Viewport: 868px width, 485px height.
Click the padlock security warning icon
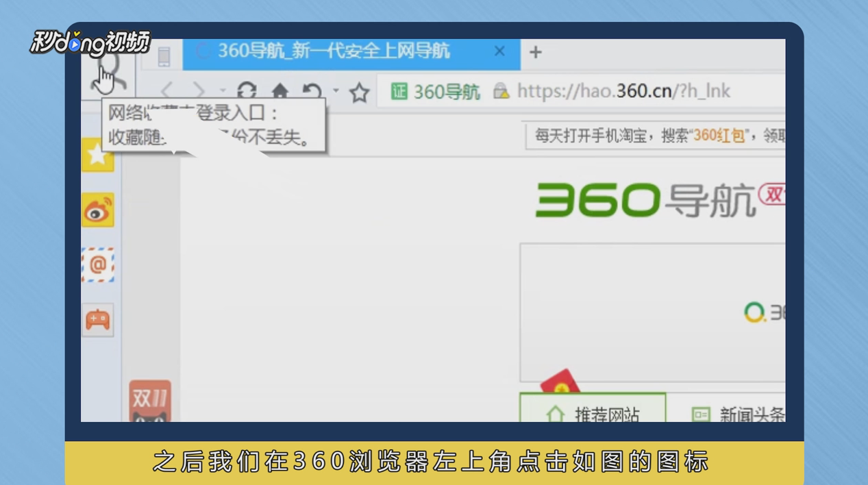click(x=501, y=91)
